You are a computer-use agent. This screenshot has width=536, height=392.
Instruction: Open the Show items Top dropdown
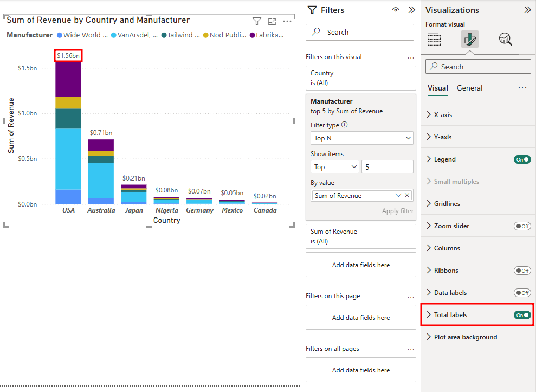[334, 167]
